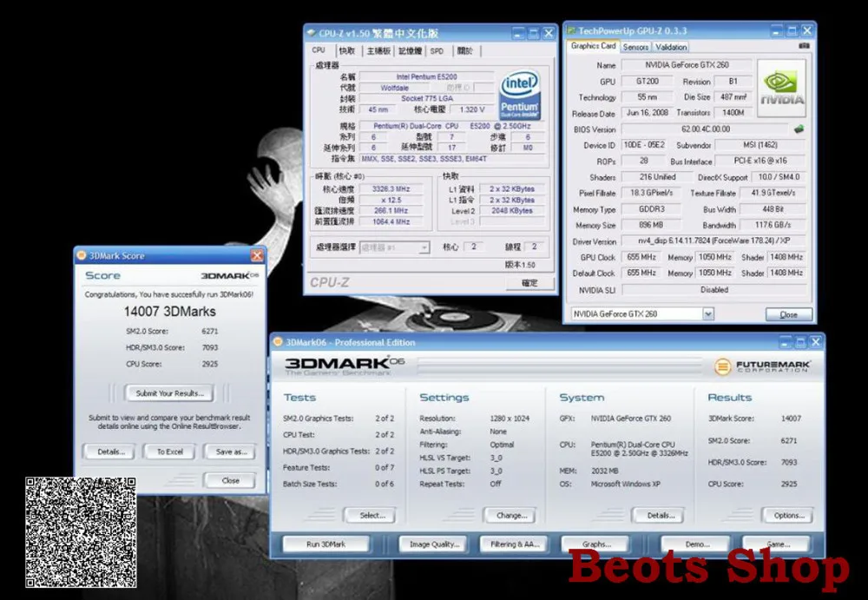Viewport: 868px width, 600px height.
Task: Click the Select... button under Tests
Action: coord(372,515)
